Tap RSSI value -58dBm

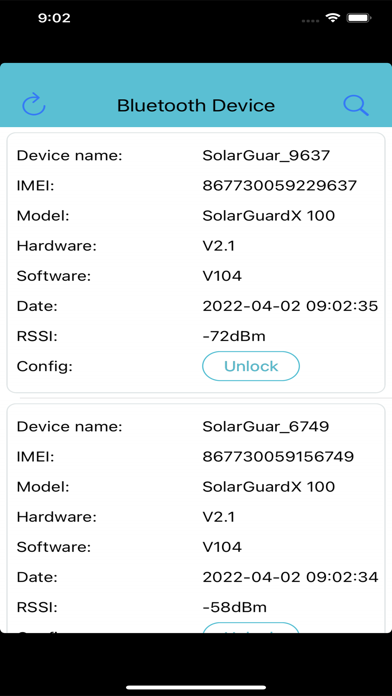point(234,607)
